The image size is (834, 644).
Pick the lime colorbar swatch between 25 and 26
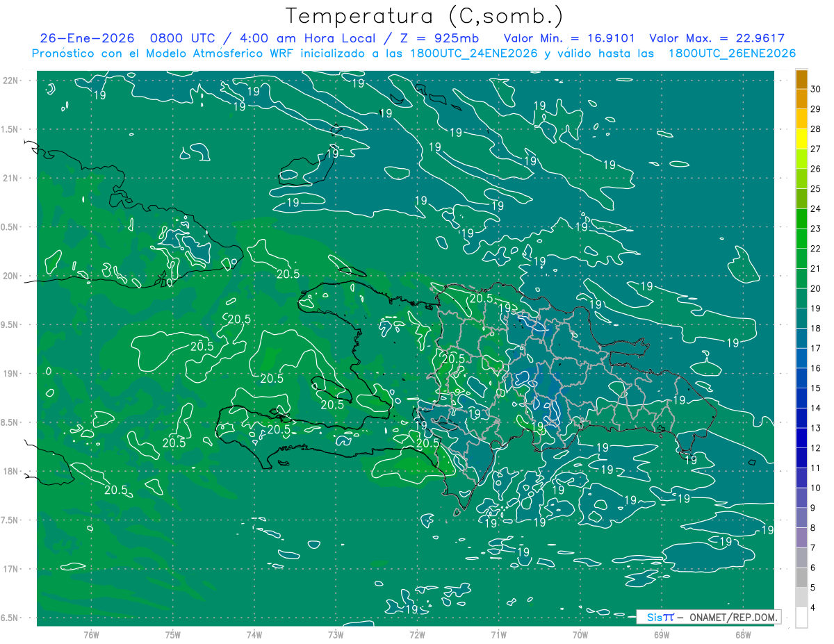(801, 179)
